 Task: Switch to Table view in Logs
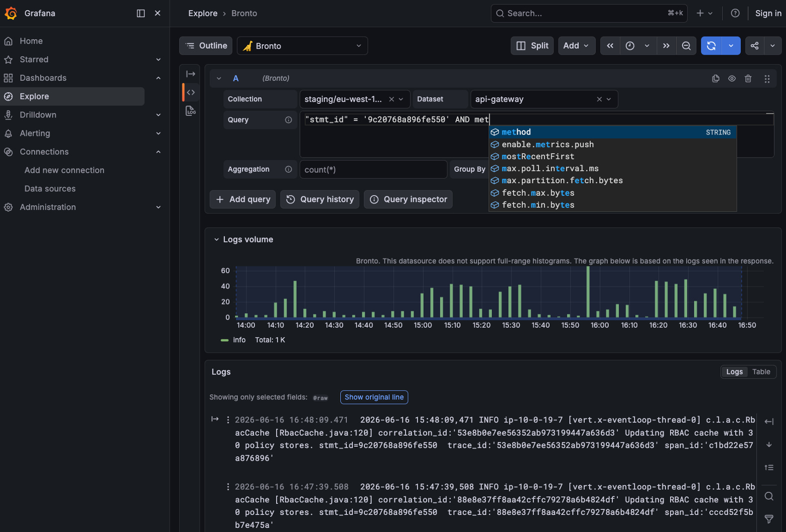tap(761, 372)
